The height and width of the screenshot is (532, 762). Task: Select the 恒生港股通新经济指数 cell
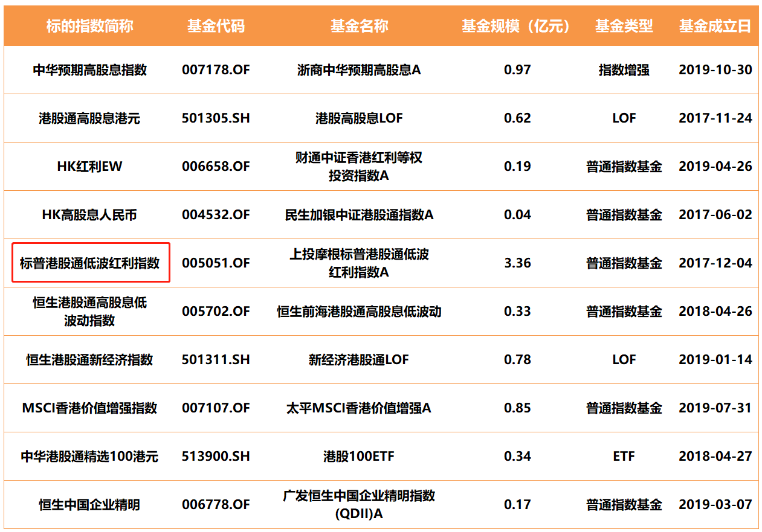tap(90, 360)
